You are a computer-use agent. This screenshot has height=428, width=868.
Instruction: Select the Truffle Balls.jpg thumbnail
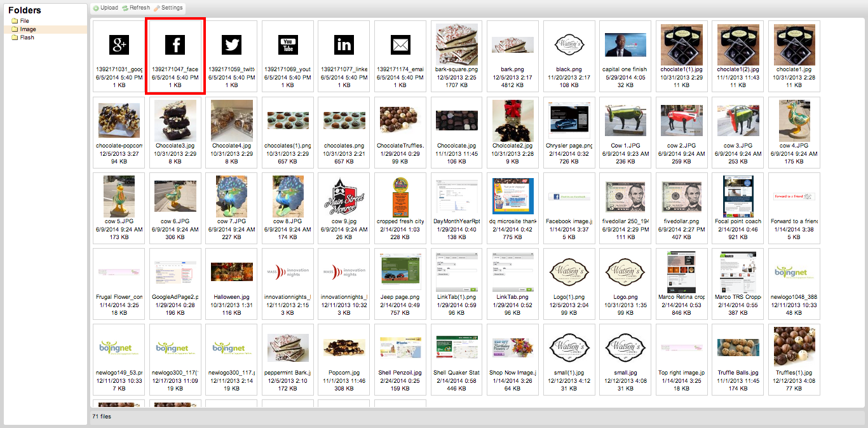pyautogui.click(x=738, y=360)
